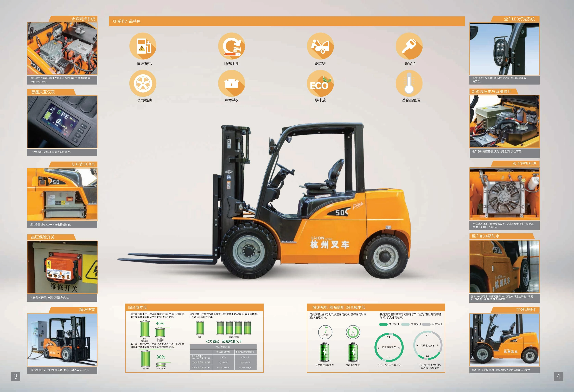Click the 整车IPX4级防水 title label
The height and width of the screenshot is (392, 574).
(x=486, y=236)
